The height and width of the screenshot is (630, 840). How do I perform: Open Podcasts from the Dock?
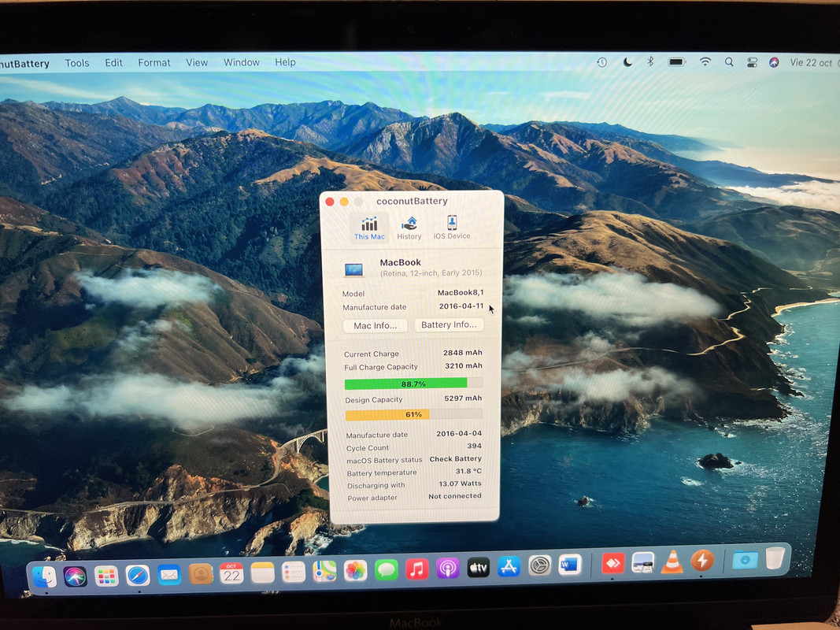(x=447, y=568)
